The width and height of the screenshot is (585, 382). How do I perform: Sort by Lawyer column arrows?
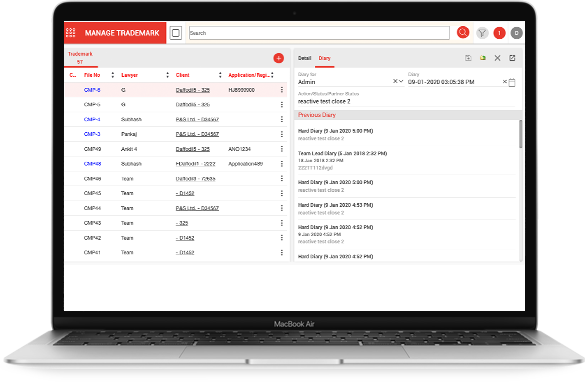pos(167,75)
